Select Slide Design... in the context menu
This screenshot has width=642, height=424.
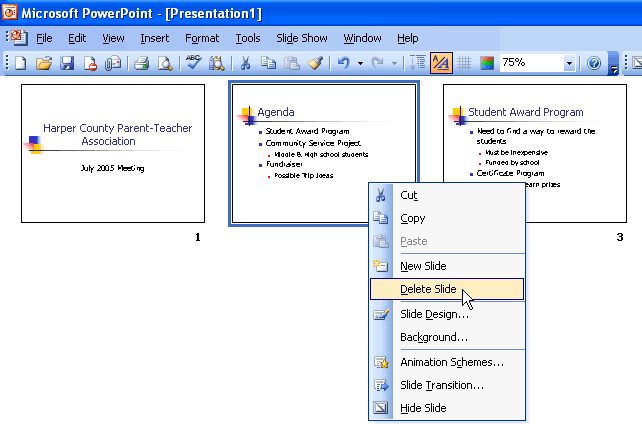pyautogui.click(x=434, y=314)
